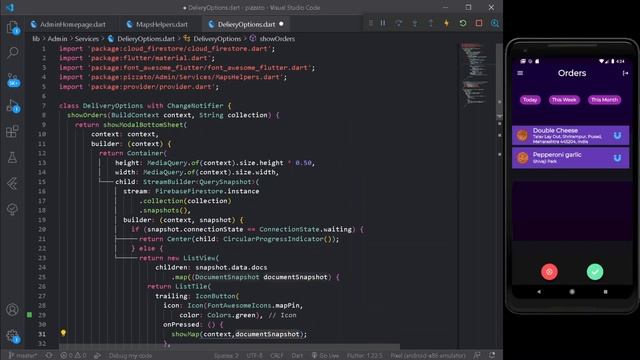The image size is (640, 360).
Task: Select the DeliveryOptions.dart tab
Action: point(246,24)
